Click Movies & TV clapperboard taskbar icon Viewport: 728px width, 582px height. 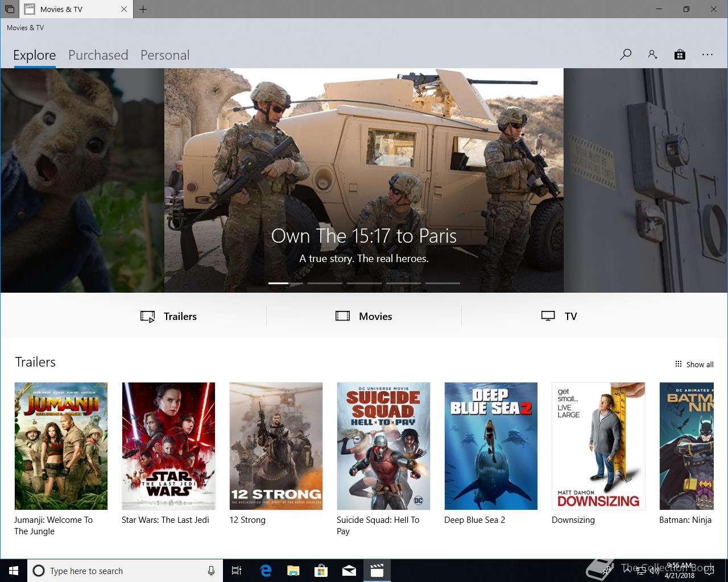point(377,571)
